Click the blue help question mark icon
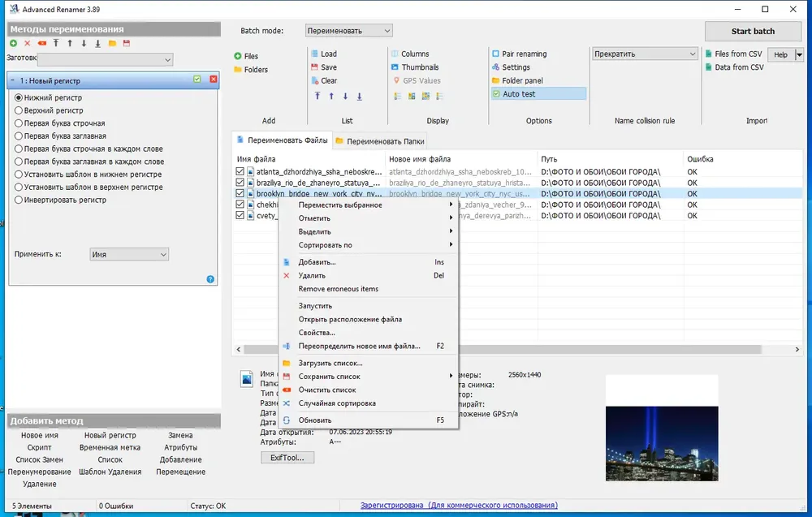This screenshot has width=812, height=517. click(210, 279)
